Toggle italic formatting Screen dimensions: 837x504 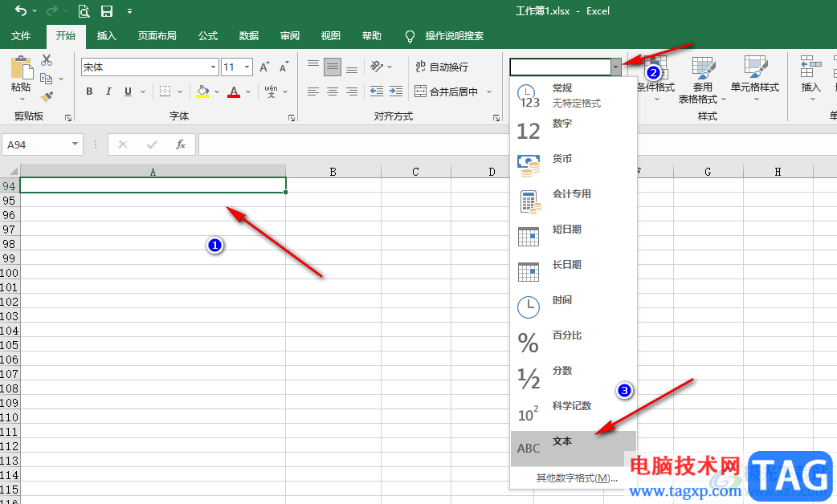click(108, 91)
